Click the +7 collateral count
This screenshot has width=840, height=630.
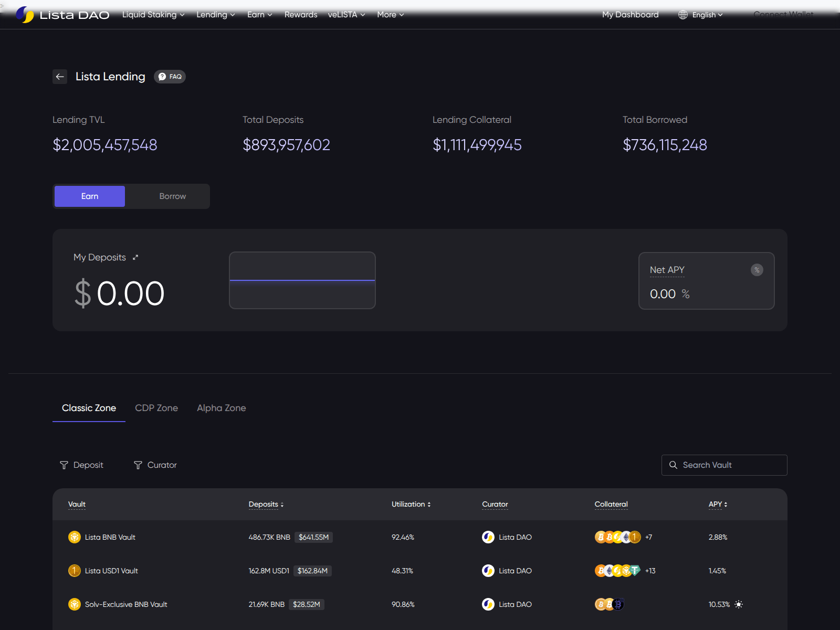(649, 537)
